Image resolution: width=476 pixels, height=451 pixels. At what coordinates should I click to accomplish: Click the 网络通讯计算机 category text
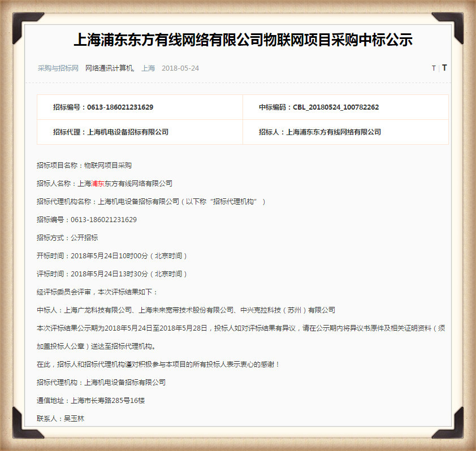(110, 68)
